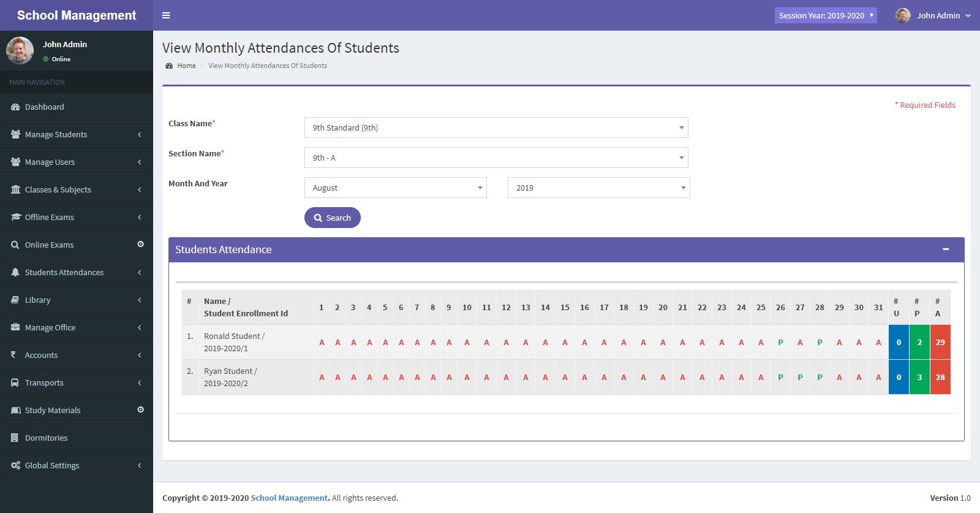Image resolution: width=980 pixels, height=513 pixels.
Task: Click the Global Settings gears icon
Action: [15, 465]
